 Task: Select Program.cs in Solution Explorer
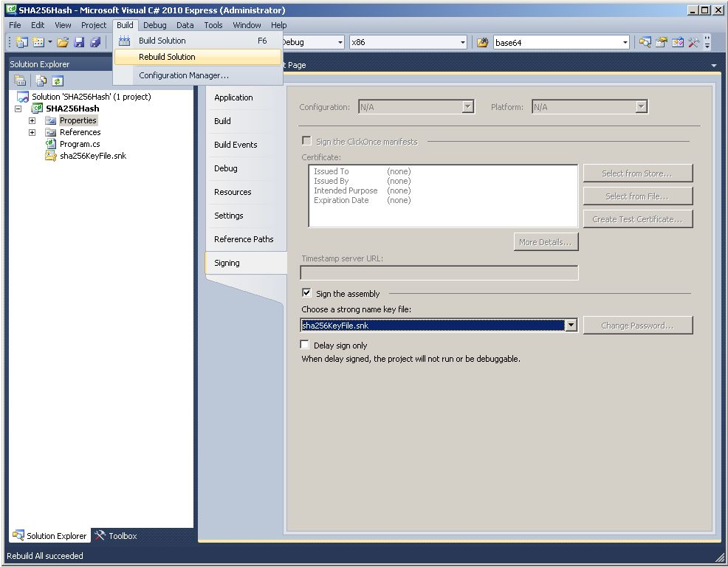pyautogui.click(x=80, y=144)
